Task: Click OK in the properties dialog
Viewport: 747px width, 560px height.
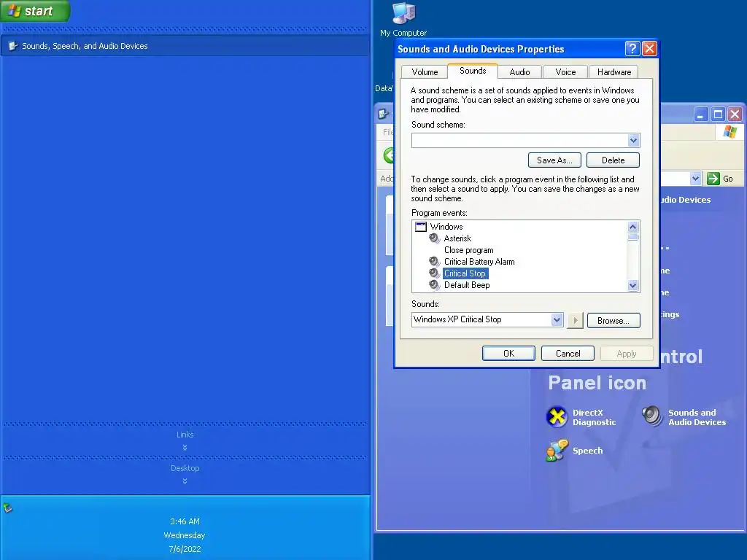Action: 508,354
